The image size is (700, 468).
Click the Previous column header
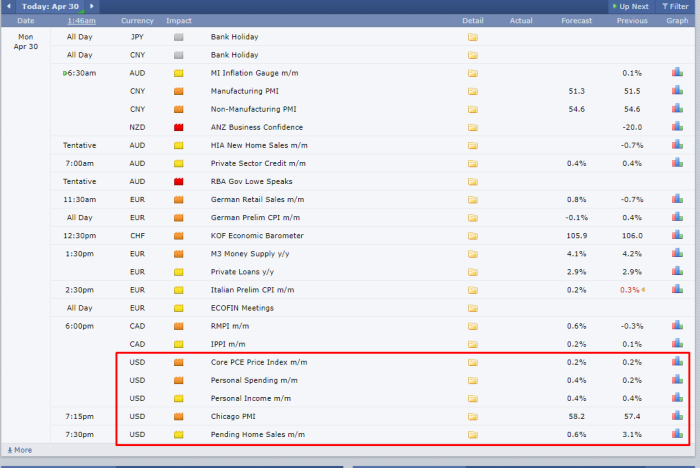(632, 21)
